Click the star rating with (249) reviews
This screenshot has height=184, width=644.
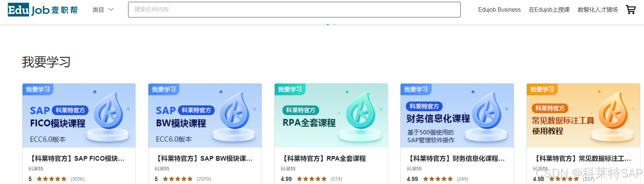tap(438, 179)
